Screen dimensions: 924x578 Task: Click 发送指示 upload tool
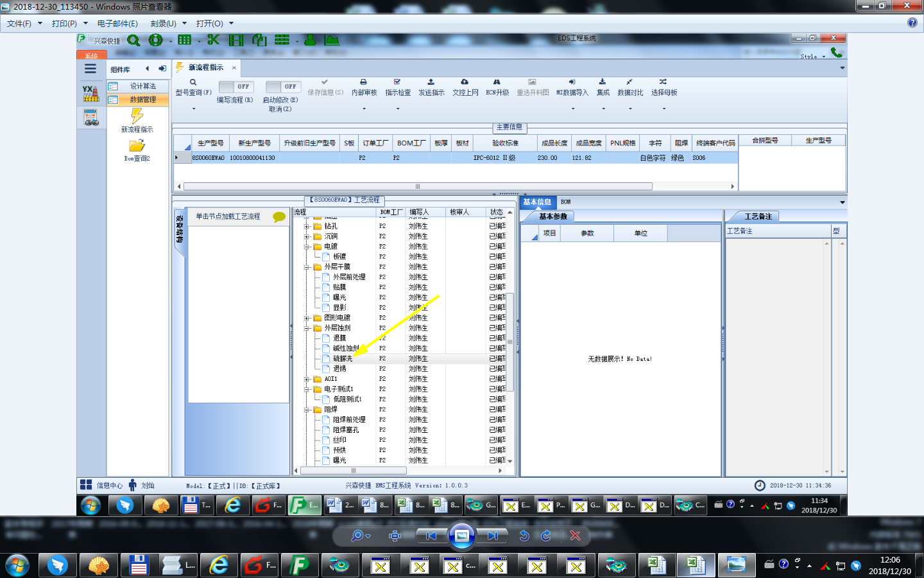pos(431,87)
